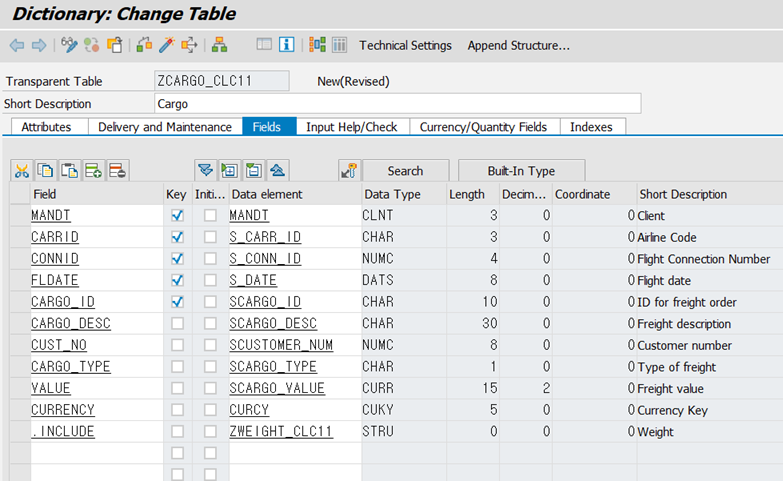The height and width of the screenshot is (481, 783).
Task: Click the Collapse Include up-arrow icon
Action: coord(277,171)
